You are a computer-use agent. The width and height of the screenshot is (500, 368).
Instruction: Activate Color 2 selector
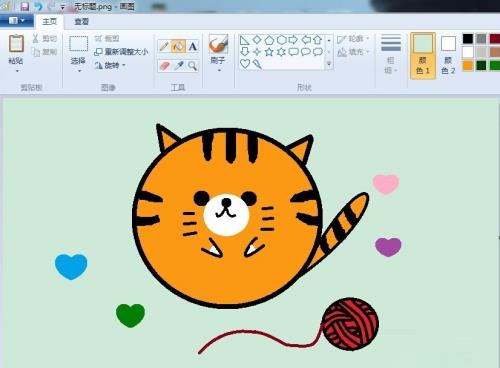[448, 56]
